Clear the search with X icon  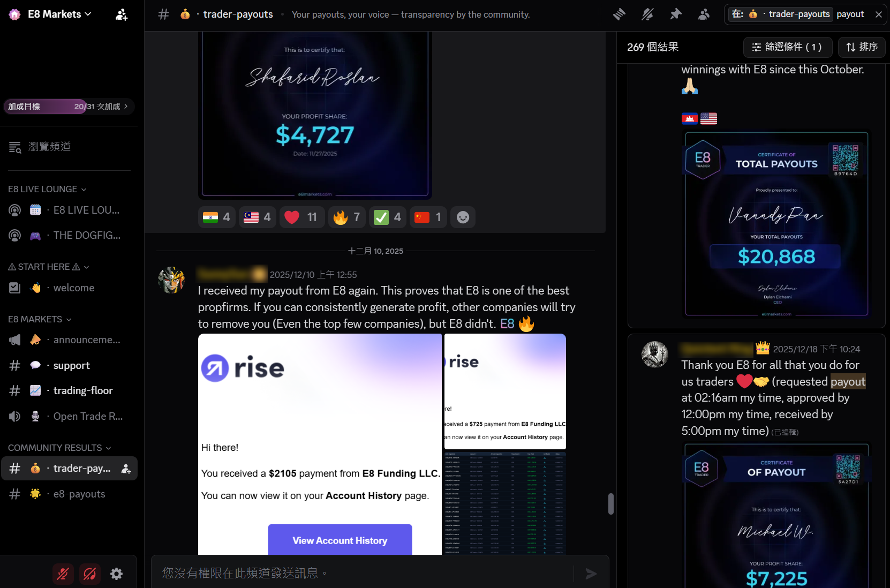[878, 14]
